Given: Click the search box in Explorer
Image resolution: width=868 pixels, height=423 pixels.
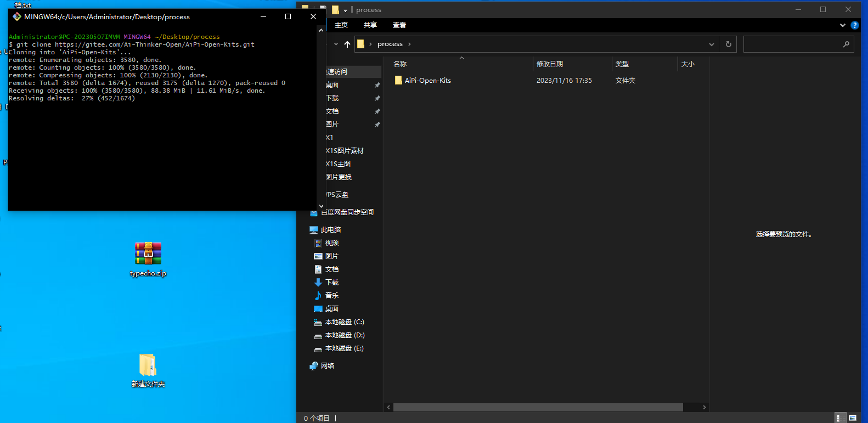Looking at the screenshot, I should coord(798,44).
